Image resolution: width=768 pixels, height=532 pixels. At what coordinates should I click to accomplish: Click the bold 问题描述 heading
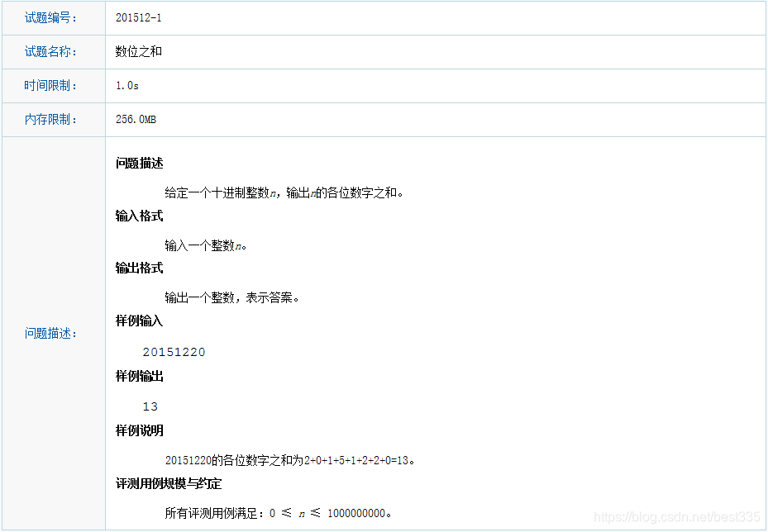coord(139,164)
